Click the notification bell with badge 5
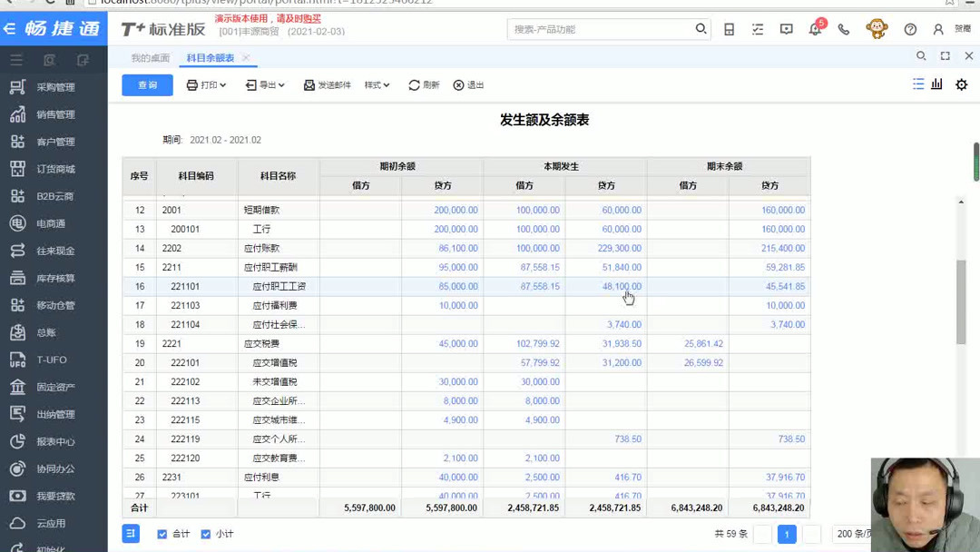Image resolution: width=980 pixels, height=552 pixels. pyautogui.click(x=815, y=29)
